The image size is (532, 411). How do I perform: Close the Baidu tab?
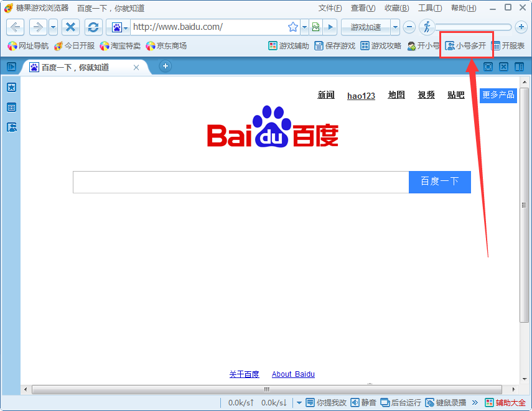pyautogui.click(x=136, y=68)
